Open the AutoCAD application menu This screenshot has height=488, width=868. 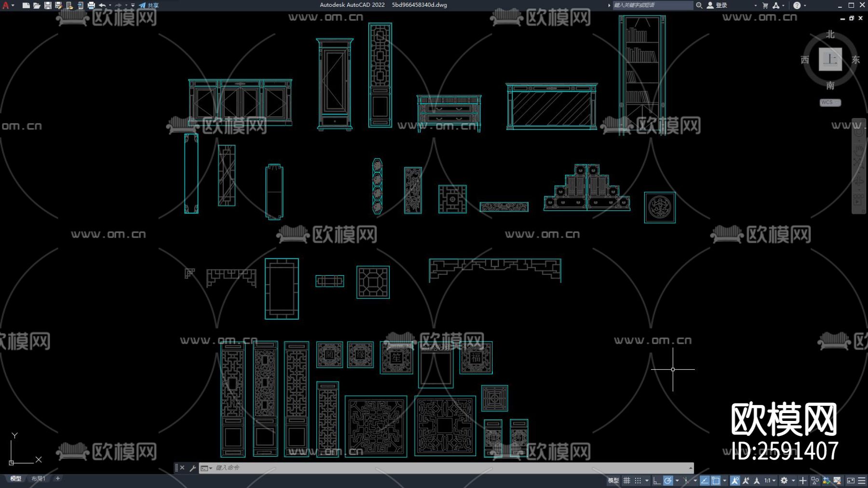7,5
